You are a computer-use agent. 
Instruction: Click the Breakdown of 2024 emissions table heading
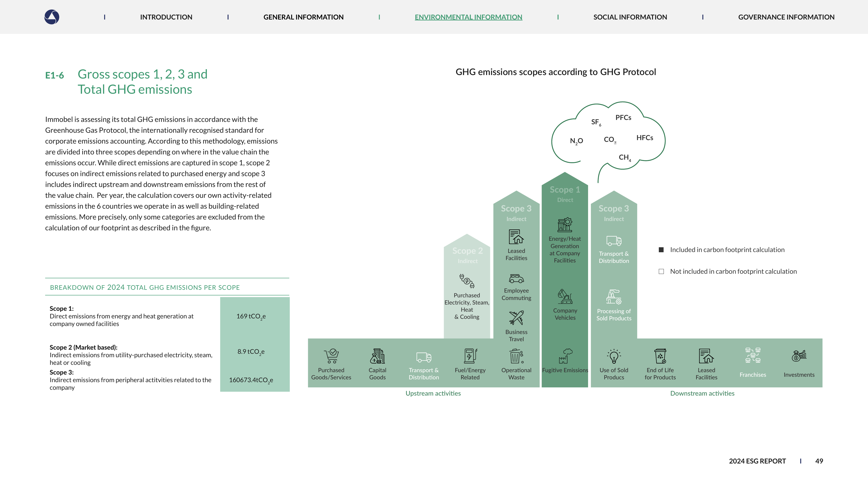(x=145, y=287)
